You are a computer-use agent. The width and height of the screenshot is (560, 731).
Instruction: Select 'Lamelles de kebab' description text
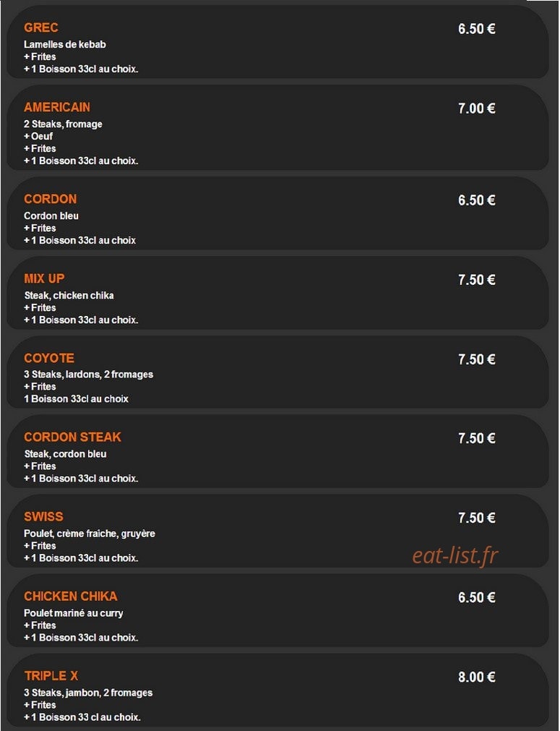pos(65,45)
